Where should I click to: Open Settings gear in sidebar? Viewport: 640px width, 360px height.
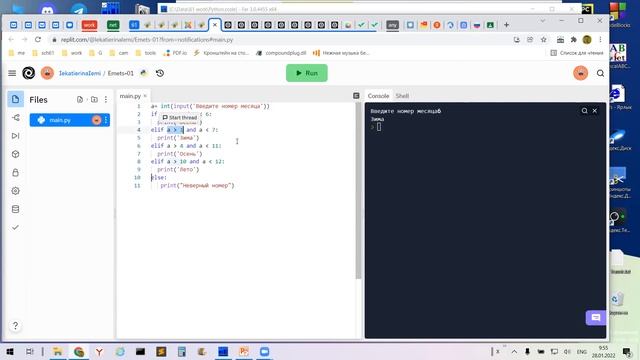[16, 191]
